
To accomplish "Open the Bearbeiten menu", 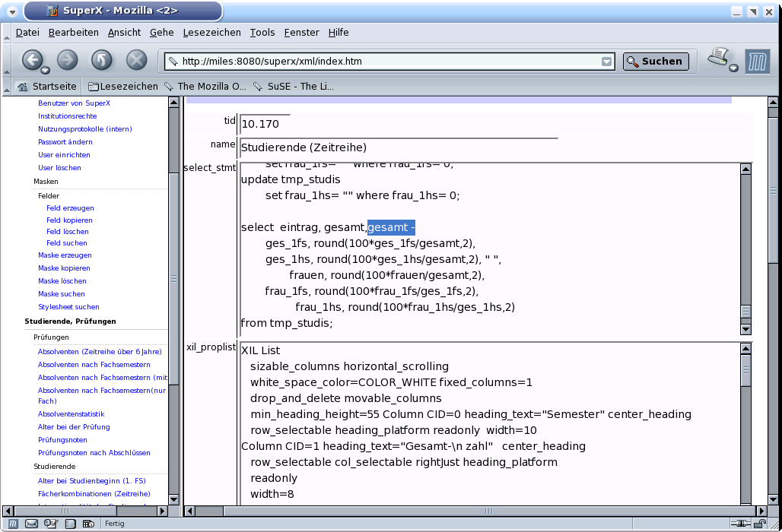I will (74, 32).
